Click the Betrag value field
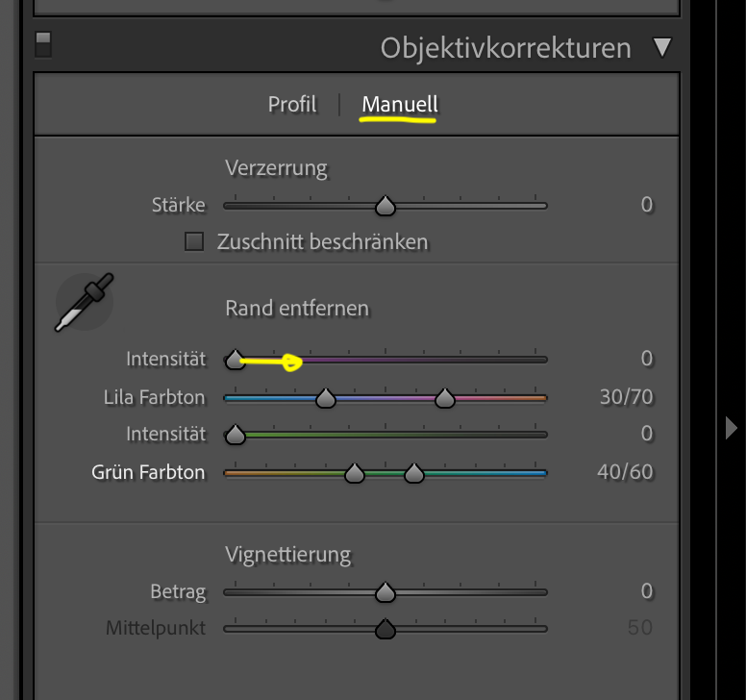The height and width of the screenshot is (700, 746). 646,590
